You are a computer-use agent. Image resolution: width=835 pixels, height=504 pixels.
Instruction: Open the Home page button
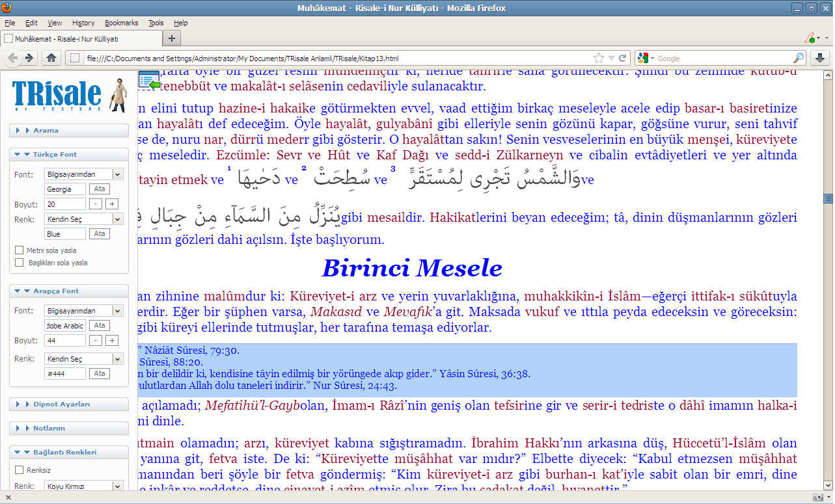[51, 58]
